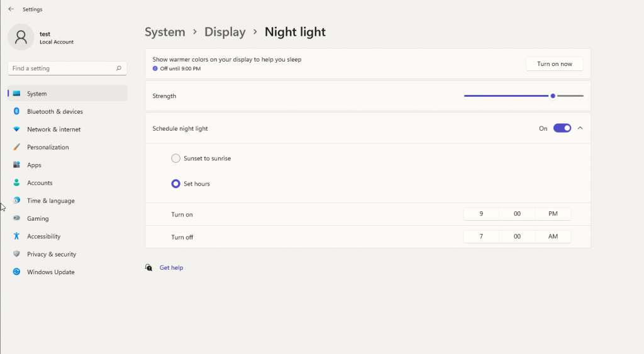
Task: Click the Personalization paintbrush icon
Action: click(x=16, y=147)
